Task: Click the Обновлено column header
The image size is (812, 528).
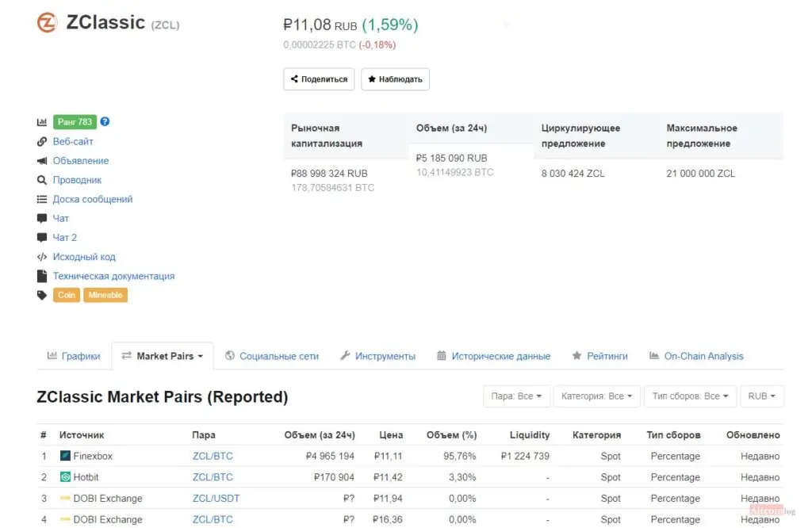Action: tap(753, 434)
